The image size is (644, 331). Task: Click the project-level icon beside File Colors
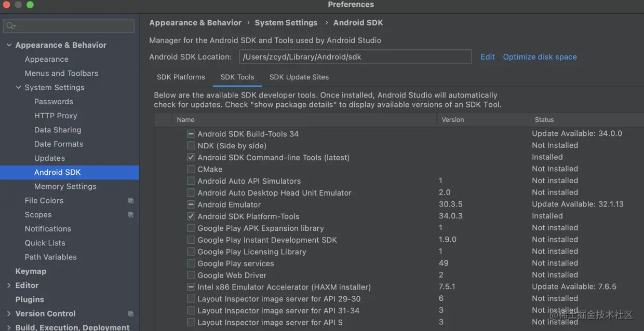click(130, 201)
